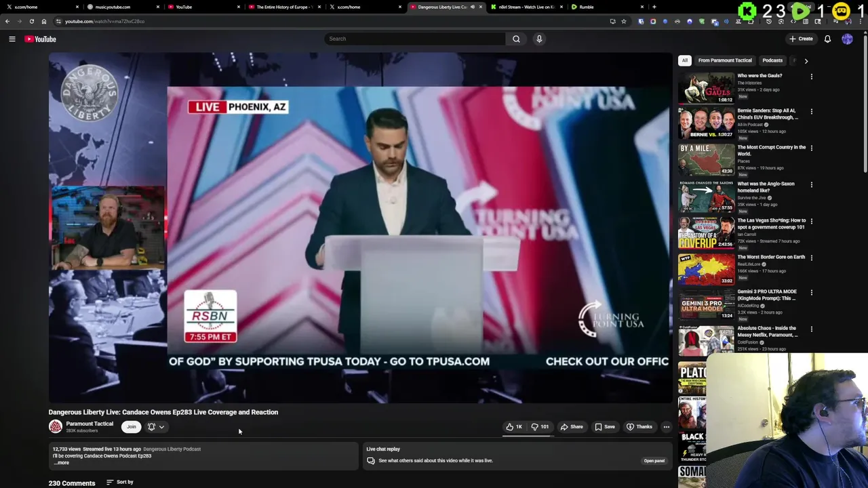The image size is (868, 488).
Task: Join the Paramount Tactical channel
Action: (132, 427)
